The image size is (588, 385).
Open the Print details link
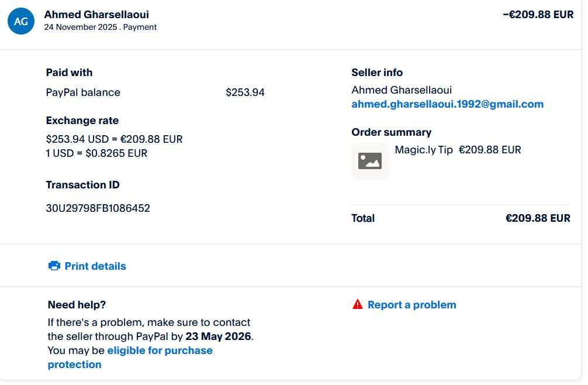(x=95, y=266)
